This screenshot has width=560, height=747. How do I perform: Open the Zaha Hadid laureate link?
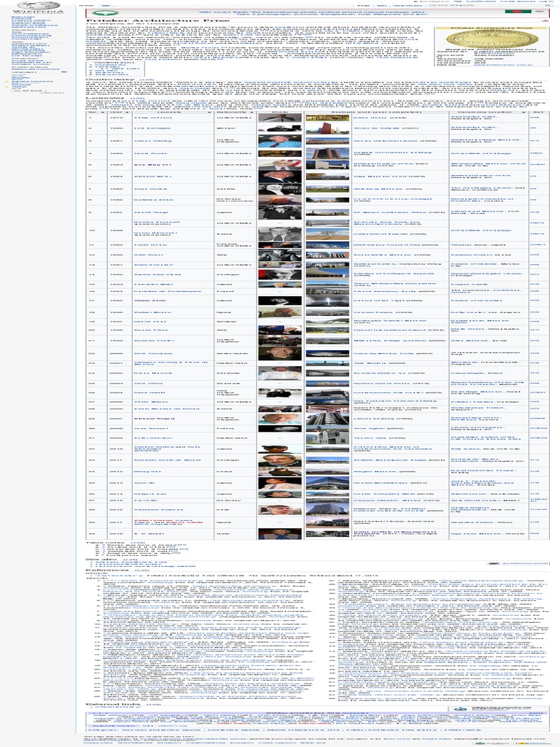click(x=149, y=392)
